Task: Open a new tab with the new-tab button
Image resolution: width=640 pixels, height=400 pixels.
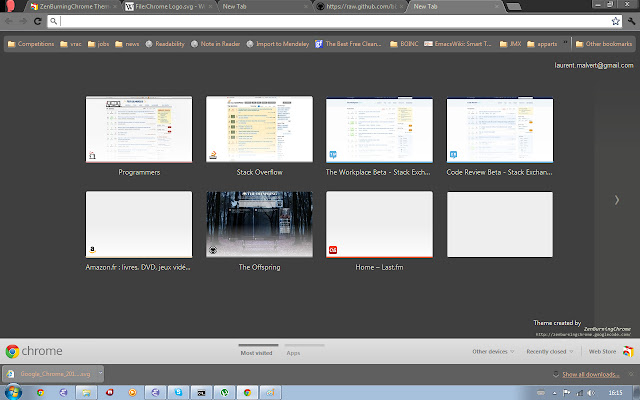Action: (x=513, y=7)
